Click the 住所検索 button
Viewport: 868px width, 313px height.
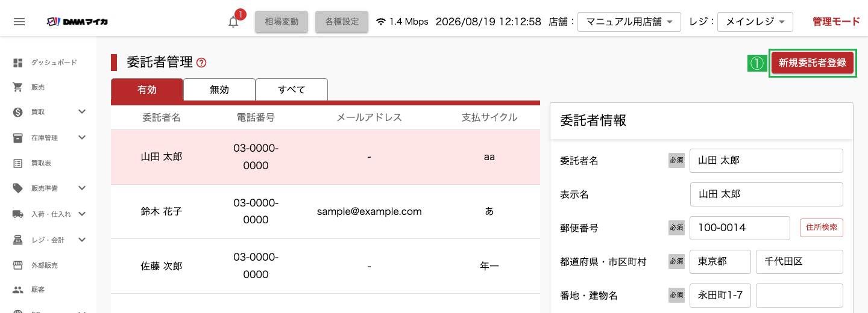coord(822,228)
